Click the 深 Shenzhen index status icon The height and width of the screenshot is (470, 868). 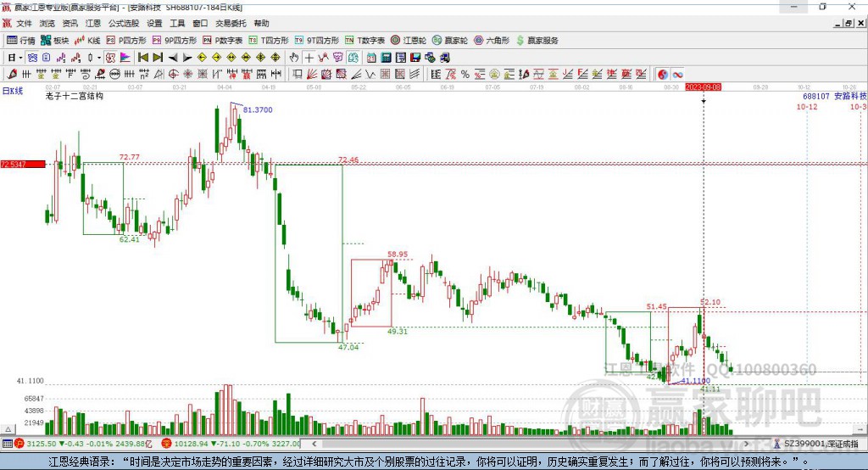point(167,444)
